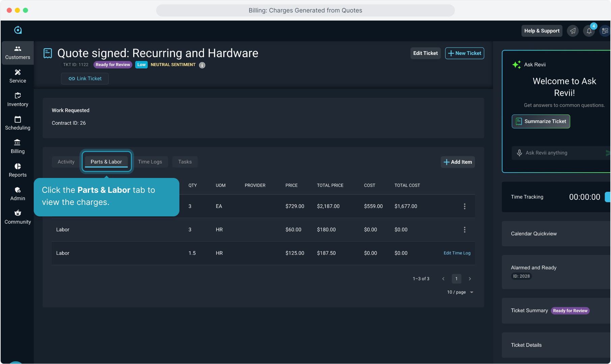Open Scheduling calendar icon
Screen dimensions: 611x364
[x=18, y=123]
